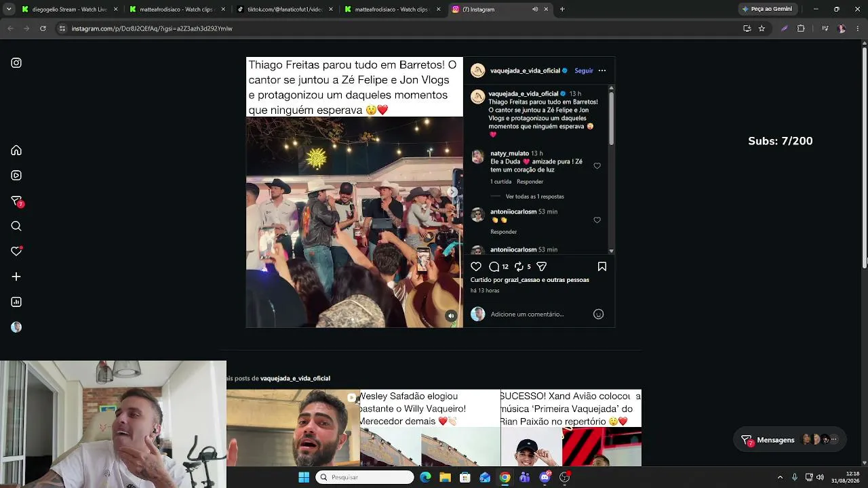Open Discord from the taskbar
The width and height of the screenshot is (868, 488).
tap(545, 477)
